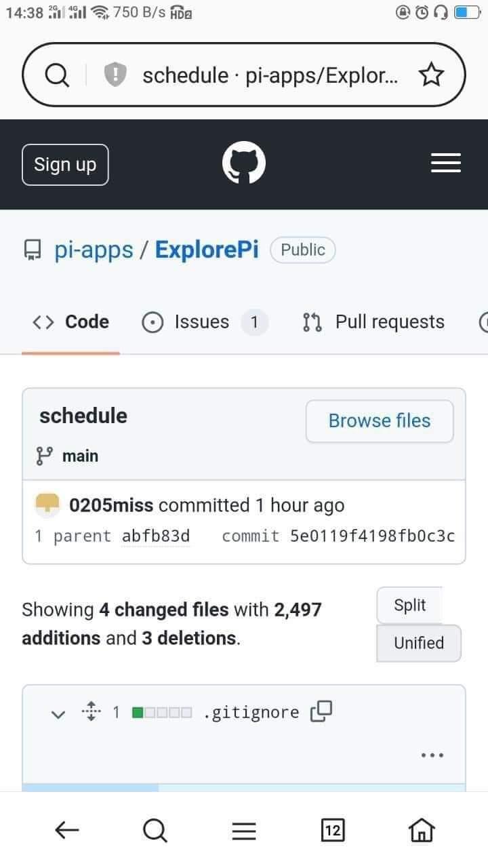Open the .gitignore file options menu
This screenshot has width=488, height=868.
point(432,755)
